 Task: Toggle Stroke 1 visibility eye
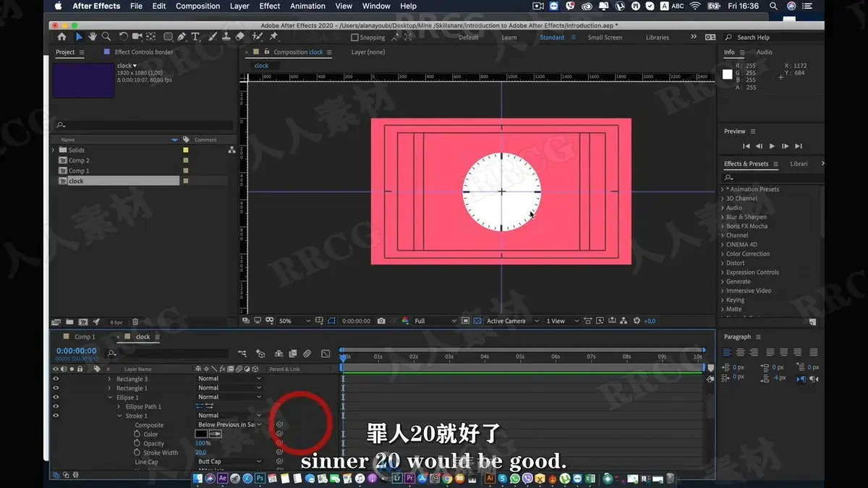coord(56,416)
